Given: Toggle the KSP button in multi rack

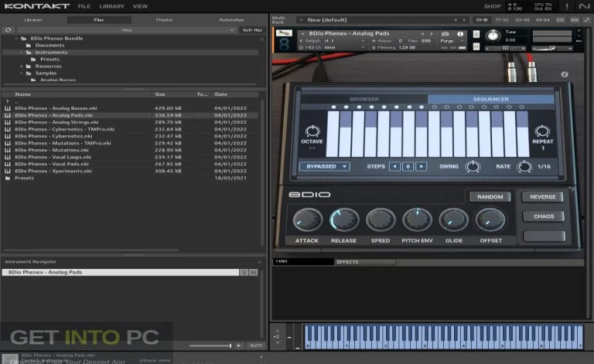Looking at the screenshot, I should point(560,19).
